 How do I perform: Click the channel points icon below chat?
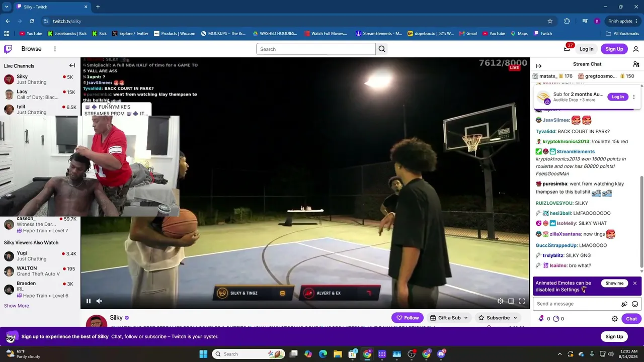[556, 318]
